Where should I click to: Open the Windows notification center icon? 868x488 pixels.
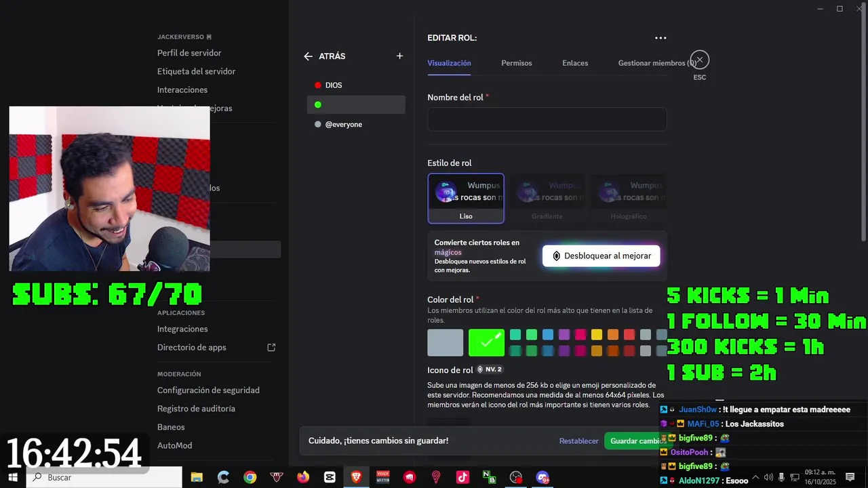tap(850, 477)
